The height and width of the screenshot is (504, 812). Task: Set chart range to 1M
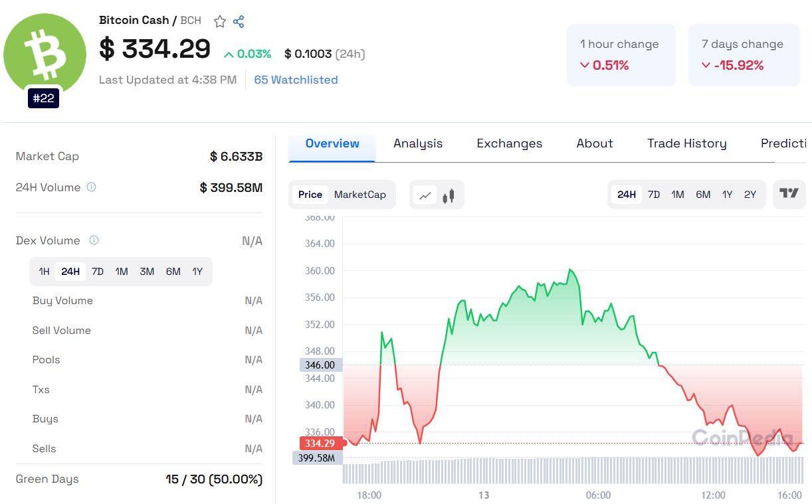click(678, 195)
